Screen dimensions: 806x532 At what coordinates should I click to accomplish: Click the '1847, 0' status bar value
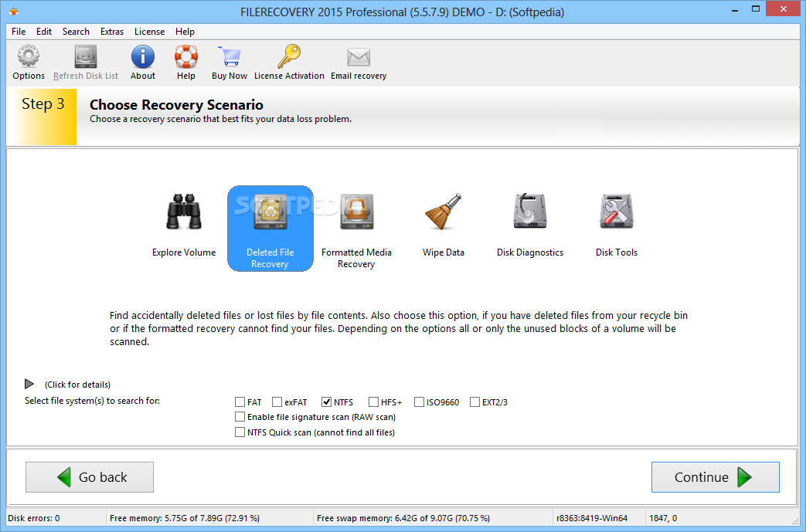(x=663, y=518)
